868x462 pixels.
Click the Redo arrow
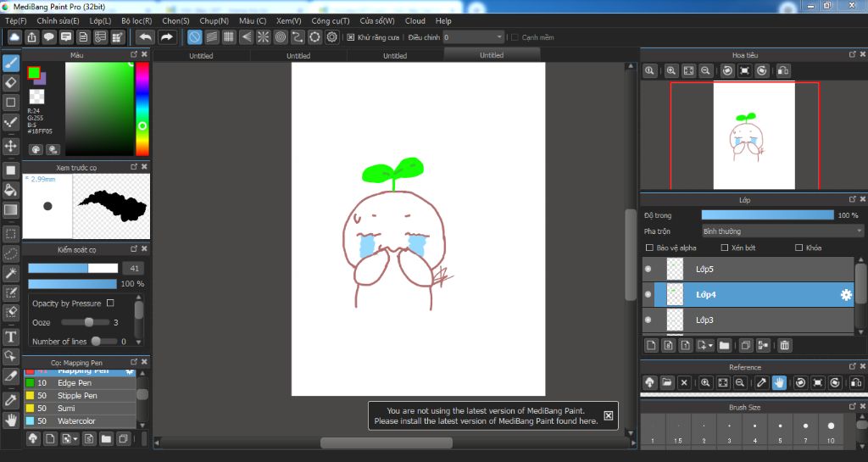click(167, 37)
